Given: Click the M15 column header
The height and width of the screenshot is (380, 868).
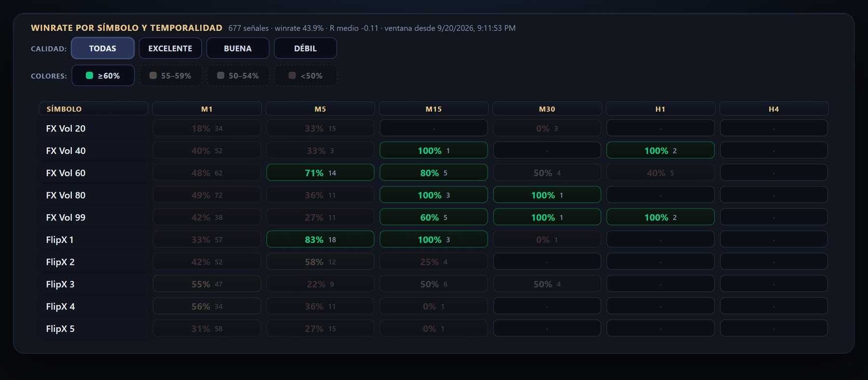Looking at the screenshot, I should (x=434, y=108).
